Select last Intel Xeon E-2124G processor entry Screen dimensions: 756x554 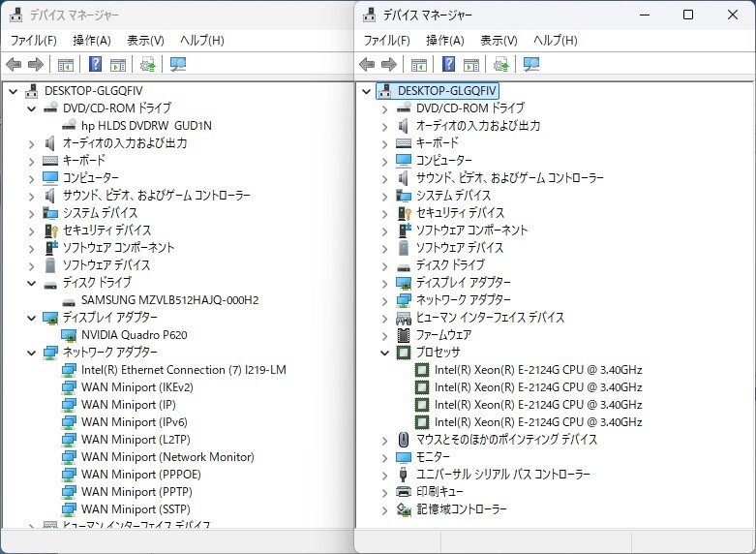tap(538, 421)
